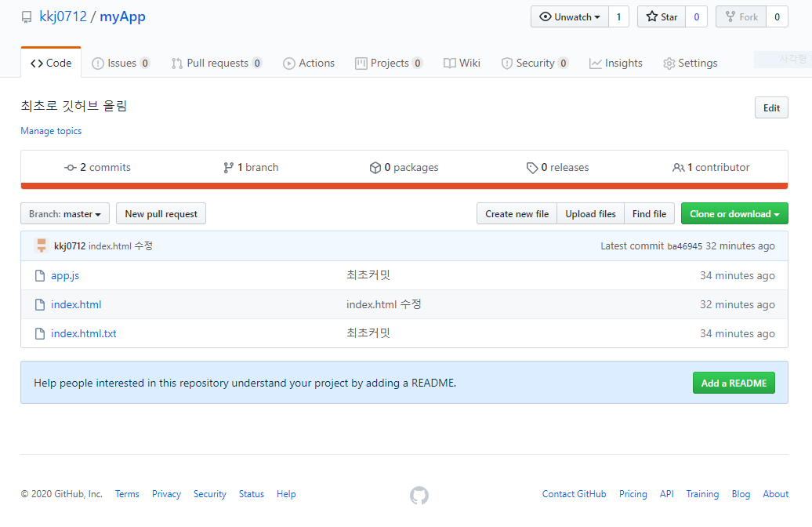Open the Status footer link

pyautogui.click(x=251, y=494)
